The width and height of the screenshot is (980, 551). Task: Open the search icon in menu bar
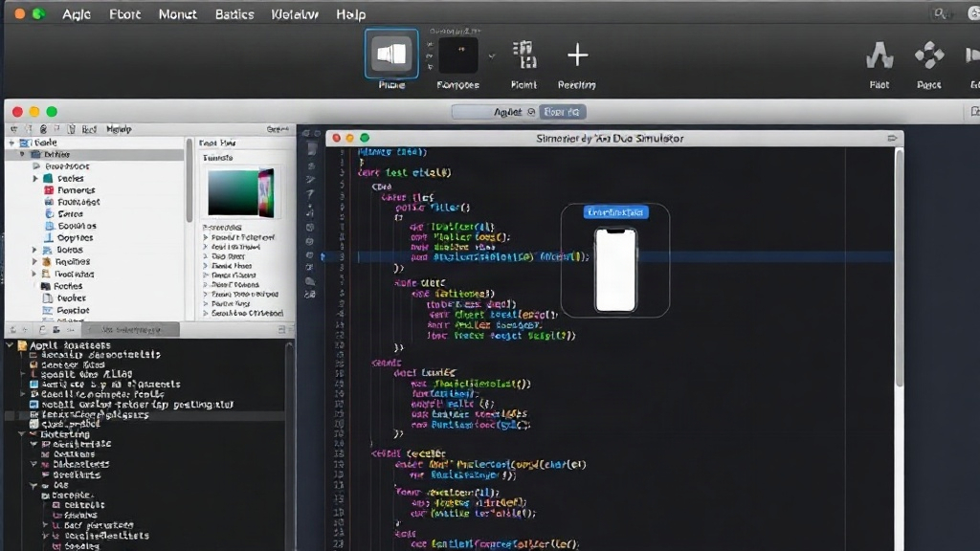point(940,13)
